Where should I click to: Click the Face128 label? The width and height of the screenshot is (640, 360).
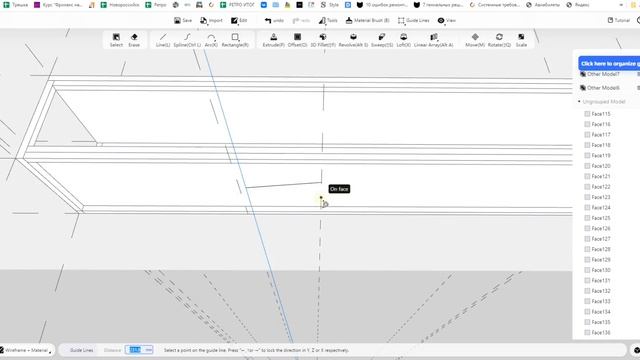point(601,249)
